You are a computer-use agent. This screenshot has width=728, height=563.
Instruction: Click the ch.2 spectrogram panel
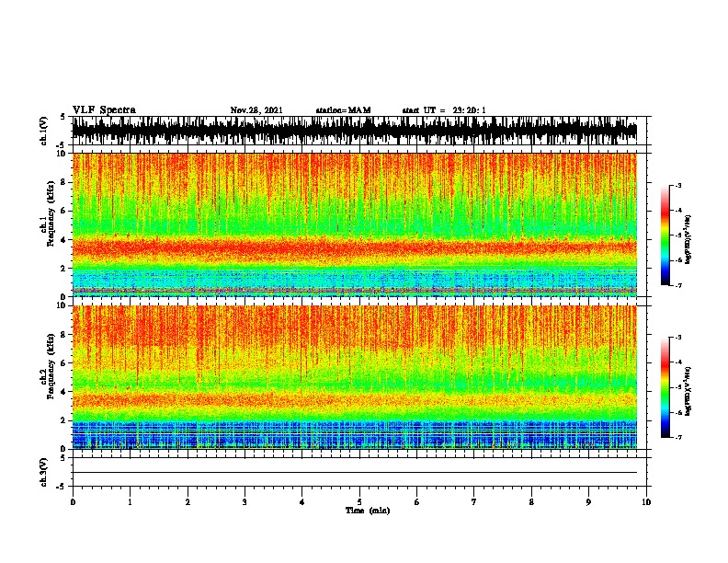(x=355, y=377)
